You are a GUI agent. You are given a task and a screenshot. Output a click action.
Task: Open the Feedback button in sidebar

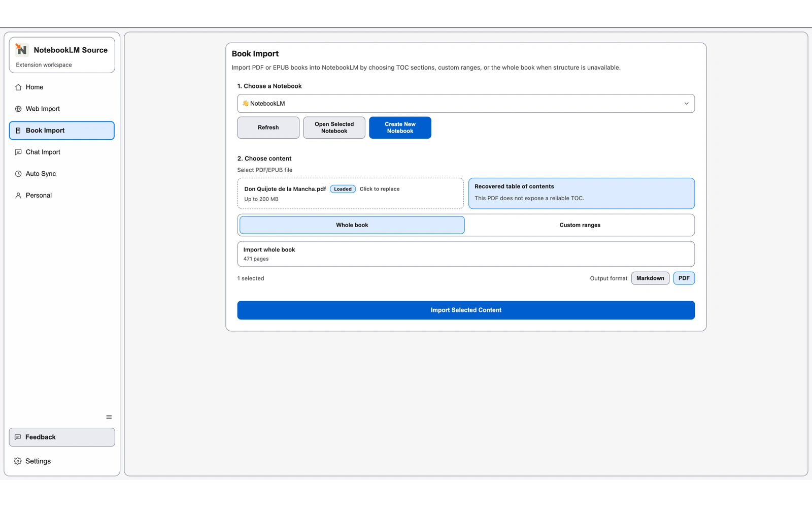point(62,437)
